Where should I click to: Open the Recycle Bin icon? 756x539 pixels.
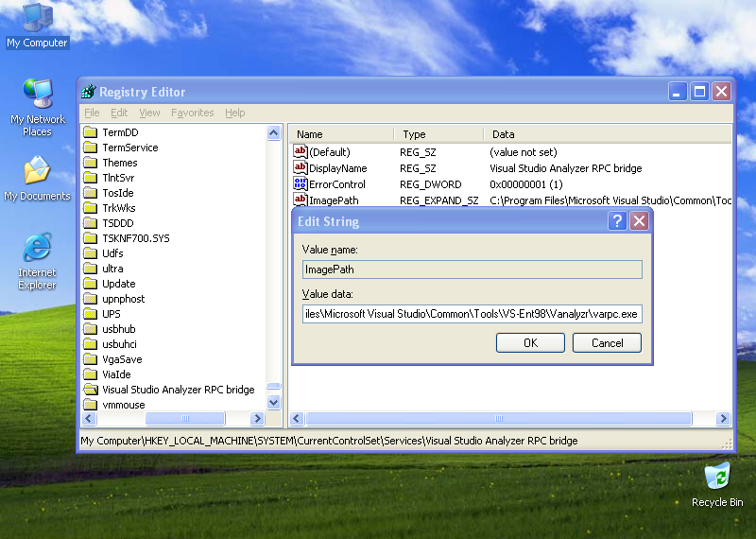717,484
